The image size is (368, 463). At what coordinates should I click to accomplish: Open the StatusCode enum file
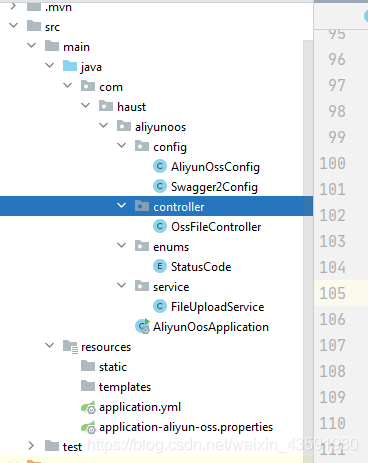point(201,267)
